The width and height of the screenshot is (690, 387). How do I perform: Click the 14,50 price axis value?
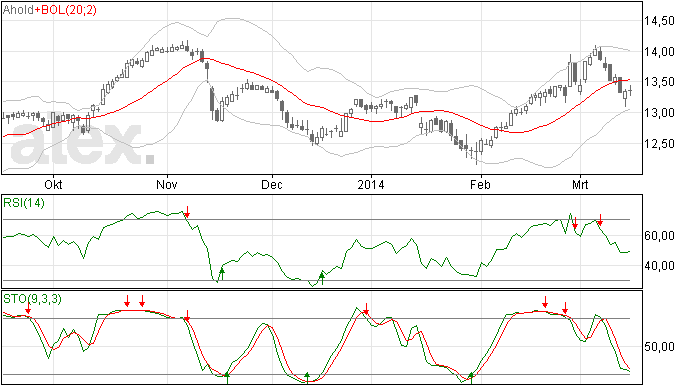(659, 21)
